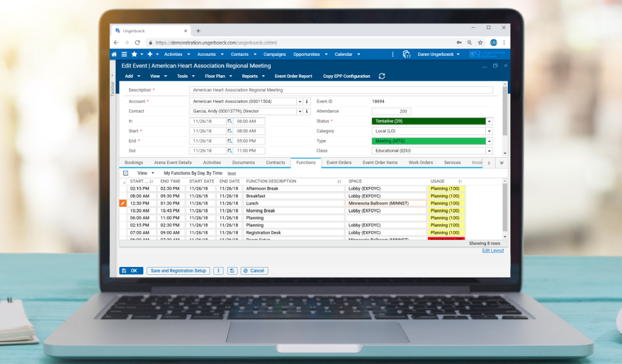622x364 pixels.
Task: Open the Category dropdown showing Local
Action: pos(490,131)
